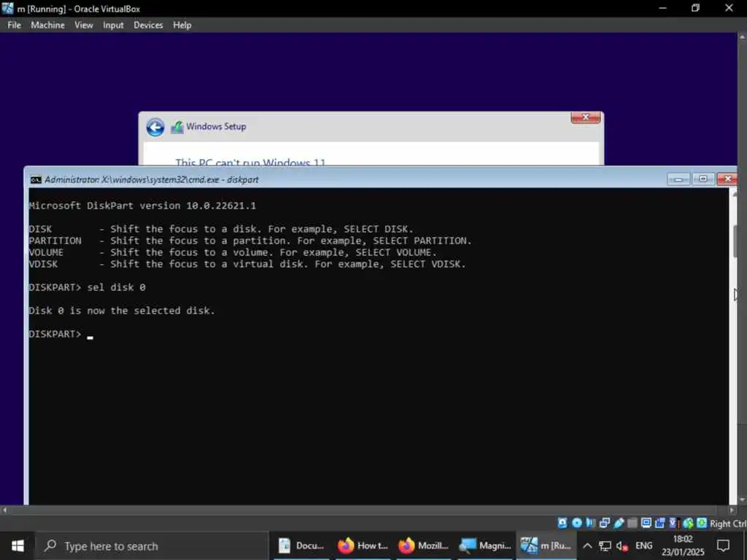Click the VirtualBox horizontal scrollbar track
Screen dimensions: 747x560
(x=368, y=510)
